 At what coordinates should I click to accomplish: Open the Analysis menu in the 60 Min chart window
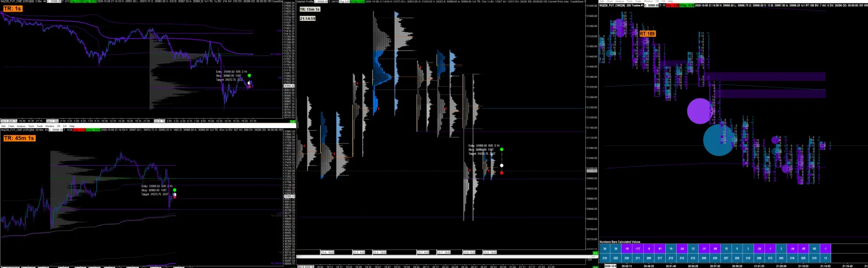(21, 126)
